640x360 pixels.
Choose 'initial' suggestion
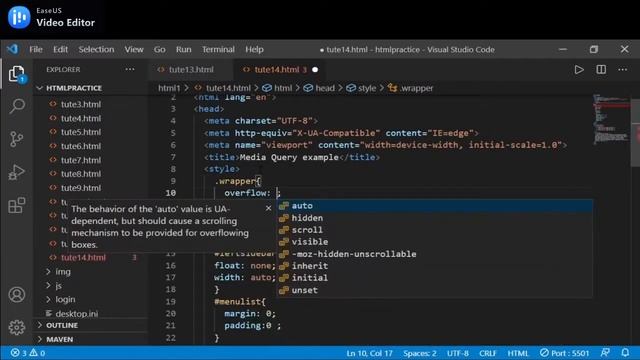click(x=435, y=278)
